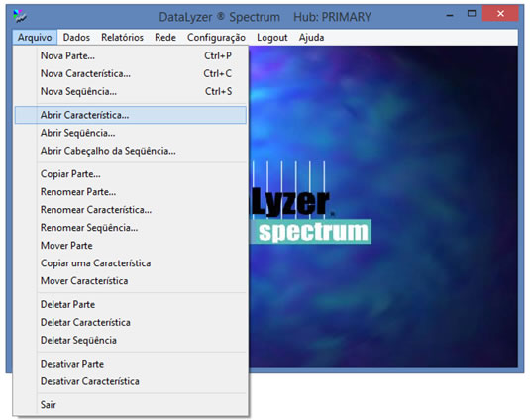
Task: Choose Nova Característica... menu entry
Action: click(x=131, y=73)
